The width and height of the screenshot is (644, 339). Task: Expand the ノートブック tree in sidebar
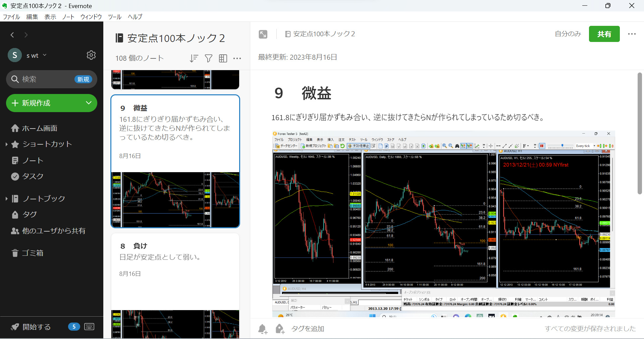click(6, 198)
